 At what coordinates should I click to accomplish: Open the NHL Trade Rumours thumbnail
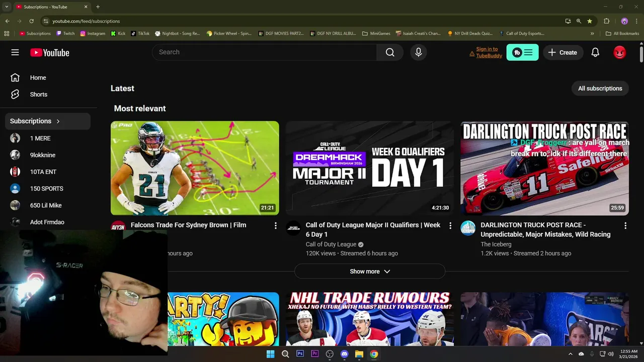pyautogui.click(x=370, y=319)
